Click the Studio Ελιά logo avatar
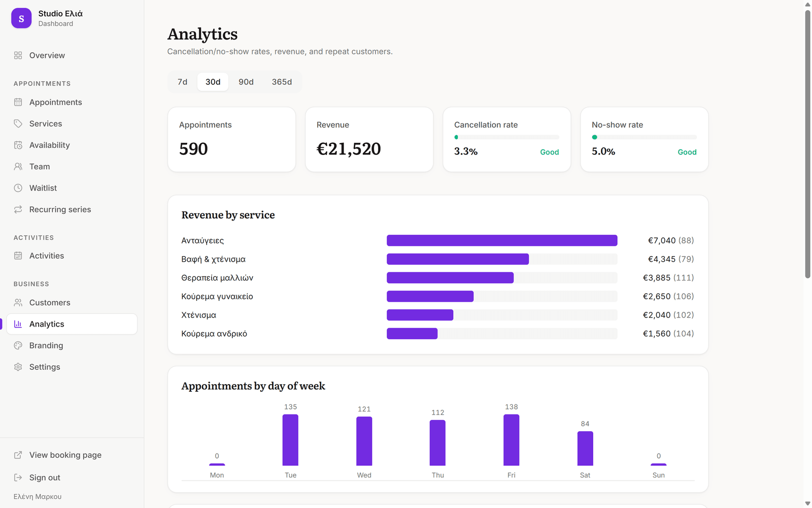Viewport: 812px width, 508px height. coord(21,18)
